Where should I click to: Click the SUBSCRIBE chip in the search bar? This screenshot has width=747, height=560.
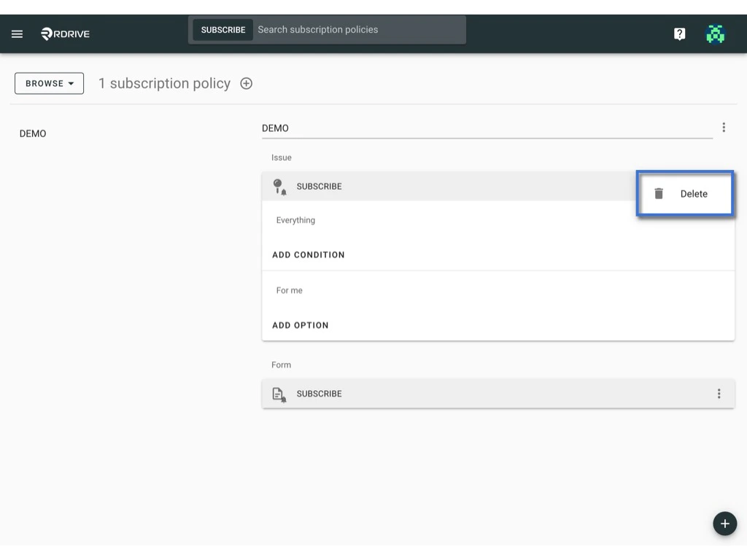click(x=222, y=30)
